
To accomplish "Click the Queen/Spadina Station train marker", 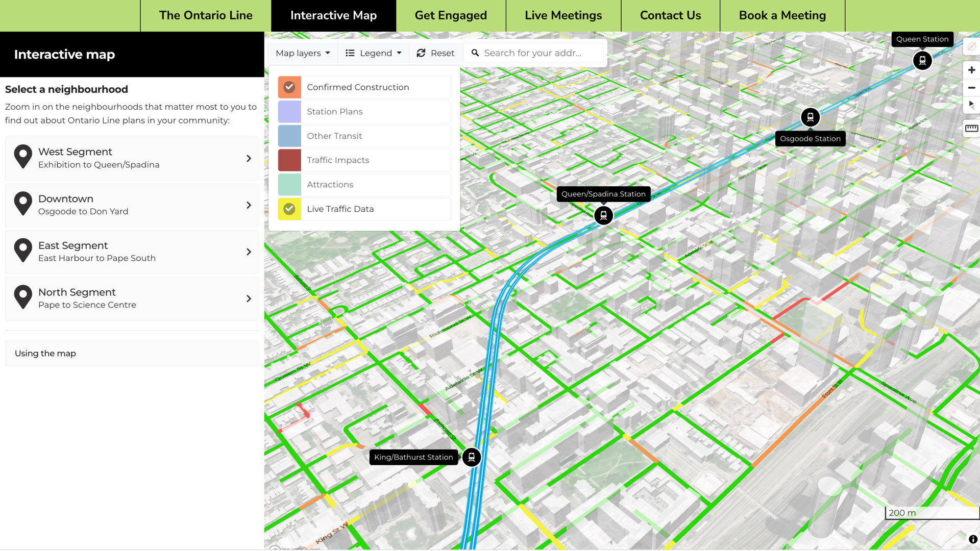I will pyautogui.click(x=603, y=215).
